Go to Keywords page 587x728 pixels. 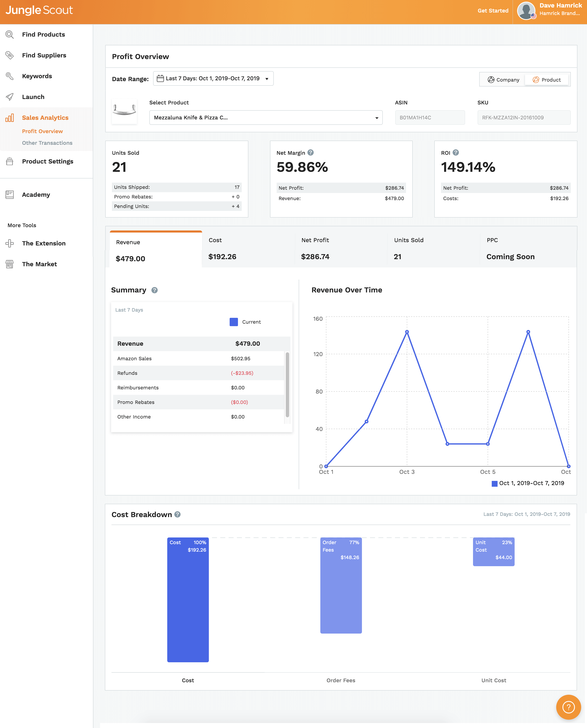37,76
